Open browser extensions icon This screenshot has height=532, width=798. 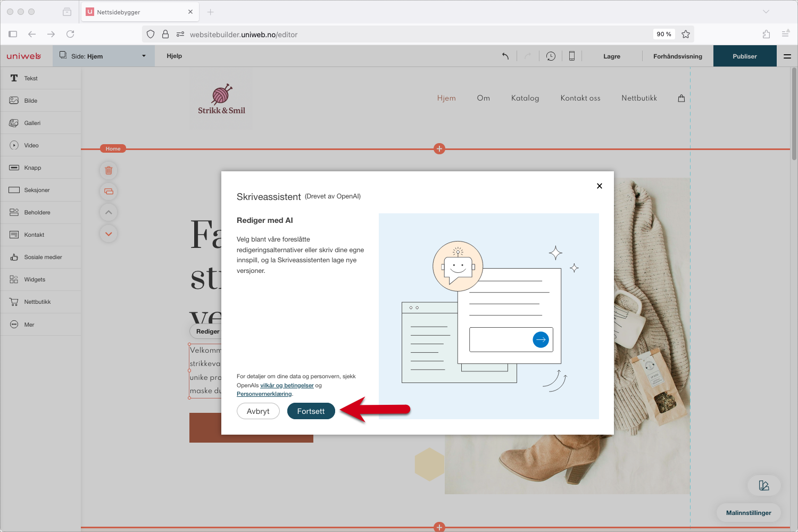[x=766, y=34]
